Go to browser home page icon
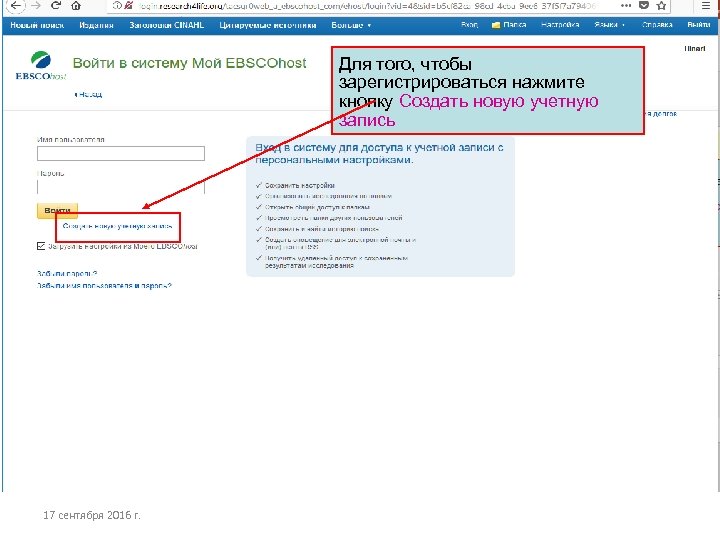 (76, 6)
